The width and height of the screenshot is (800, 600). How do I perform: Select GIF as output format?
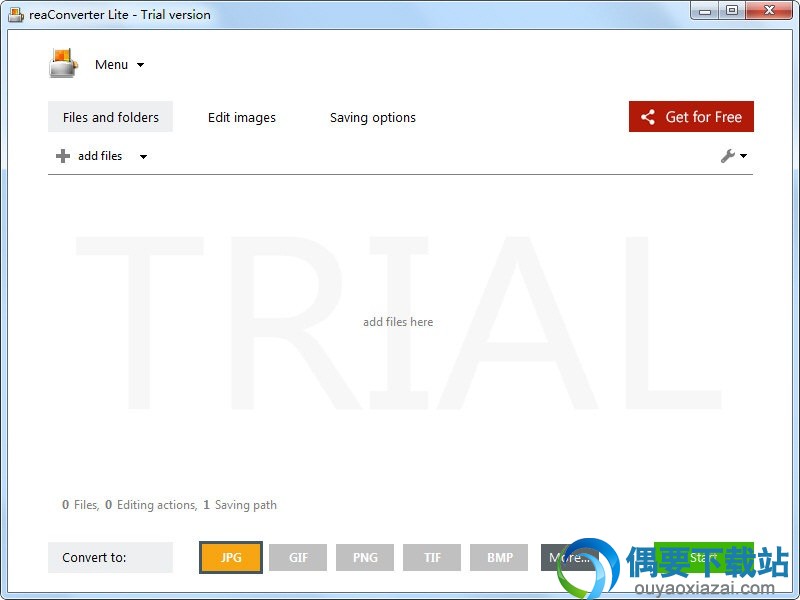click(298, 558)
